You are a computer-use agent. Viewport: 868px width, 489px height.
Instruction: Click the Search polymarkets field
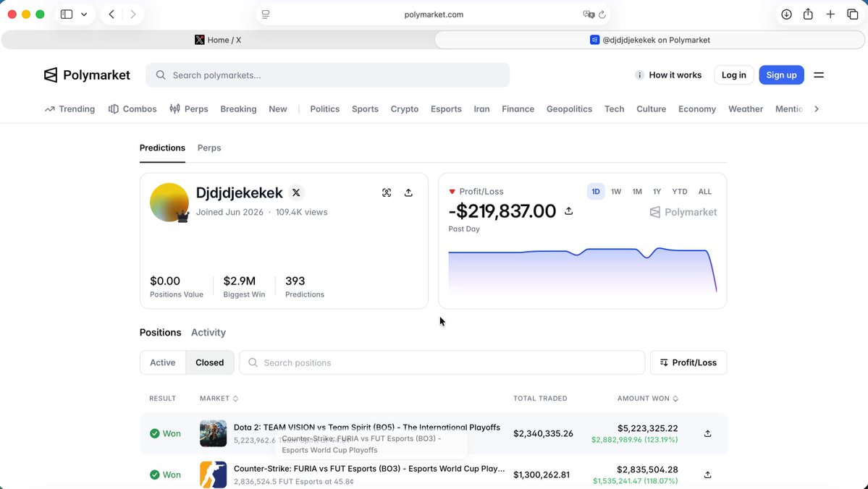tap(328, 75)
